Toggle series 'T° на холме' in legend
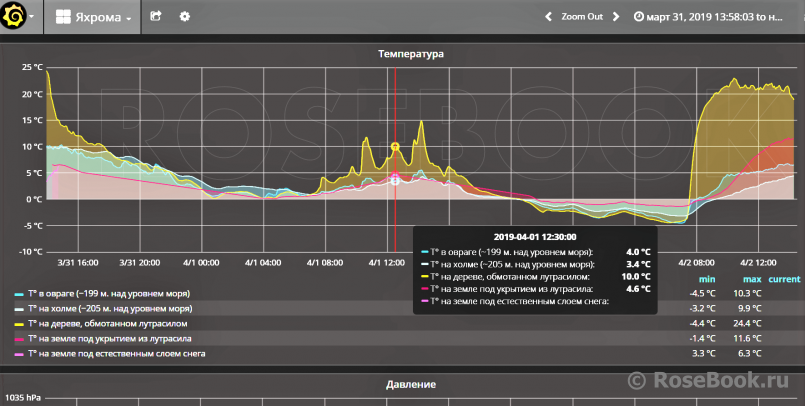 110,309
